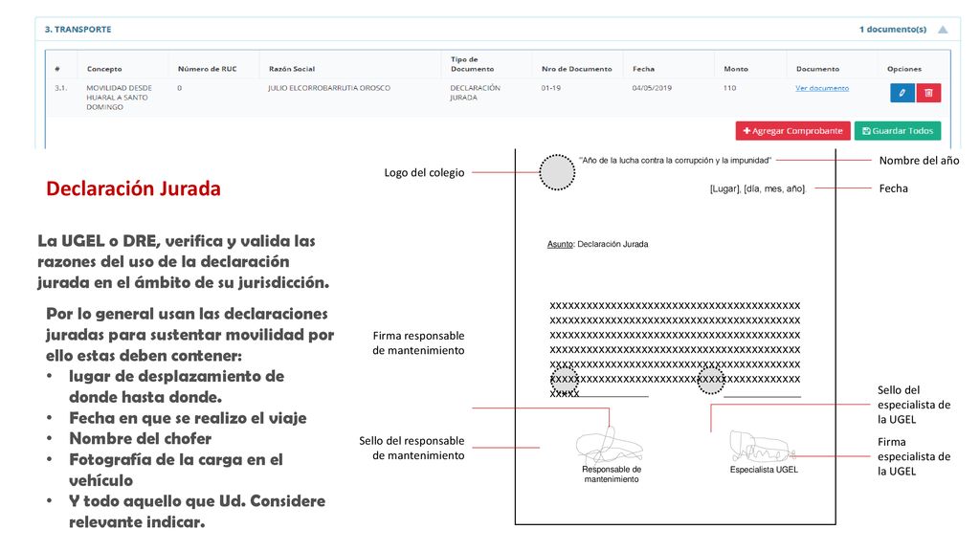
Task: Click the 'Guardar Todos' button
Action: pos(898,130)
